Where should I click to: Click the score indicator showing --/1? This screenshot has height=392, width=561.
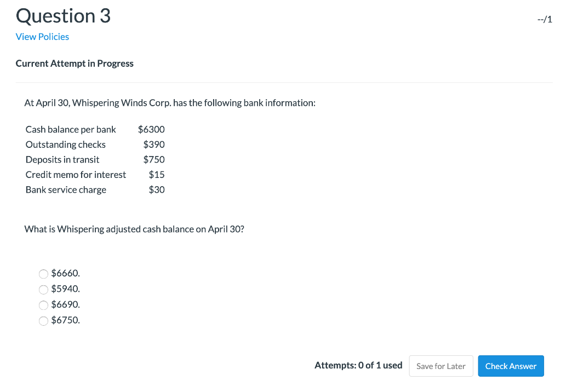tap(544, 19)
